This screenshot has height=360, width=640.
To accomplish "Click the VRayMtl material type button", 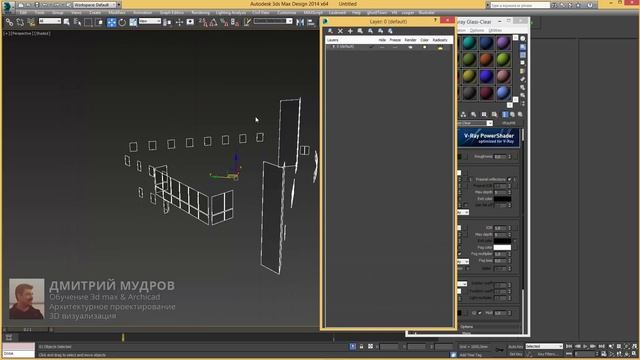I will tap(509, 123).
